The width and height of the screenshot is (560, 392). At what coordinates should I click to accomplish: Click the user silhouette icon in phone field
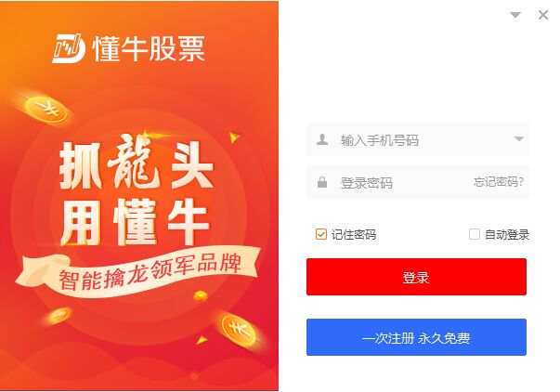(x=322, y=139)
